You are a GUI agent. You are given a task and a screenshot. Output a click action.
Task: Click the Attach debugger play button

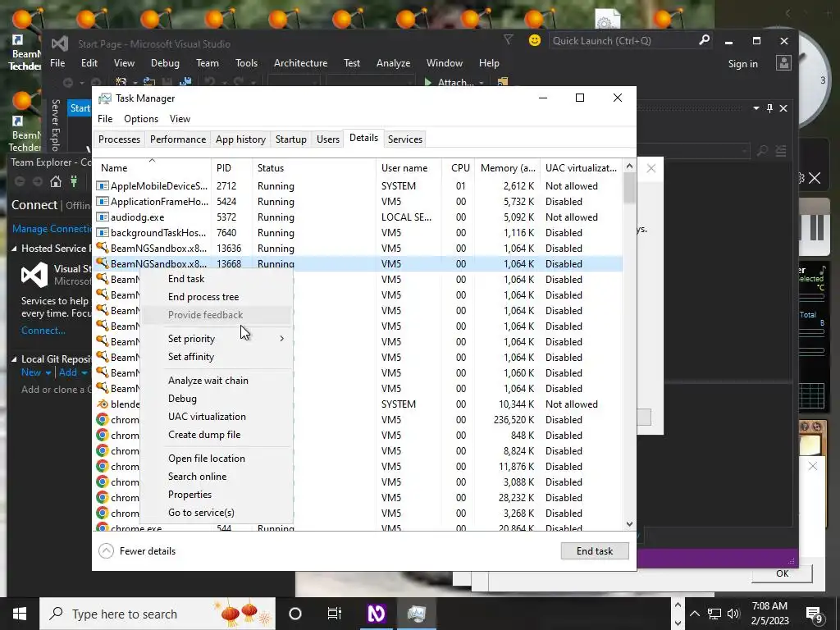pyautogui.click(x=428, y=83)
